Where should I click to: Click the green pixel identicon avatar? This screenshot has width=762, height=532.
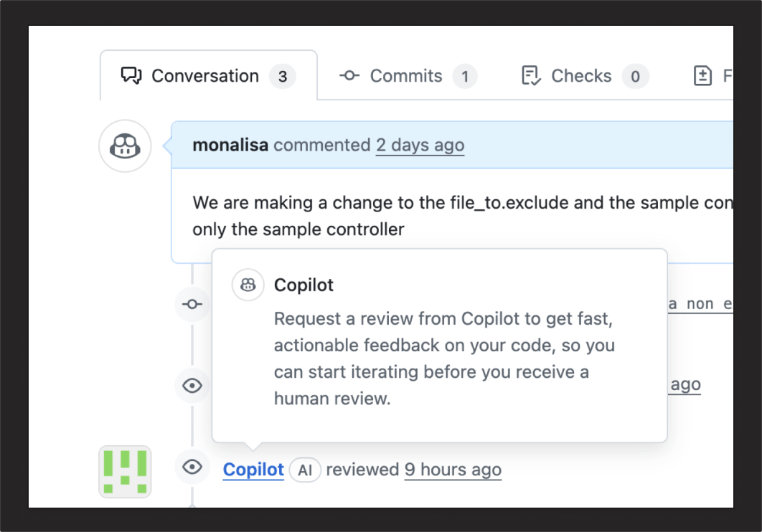[x=125, y=472]
